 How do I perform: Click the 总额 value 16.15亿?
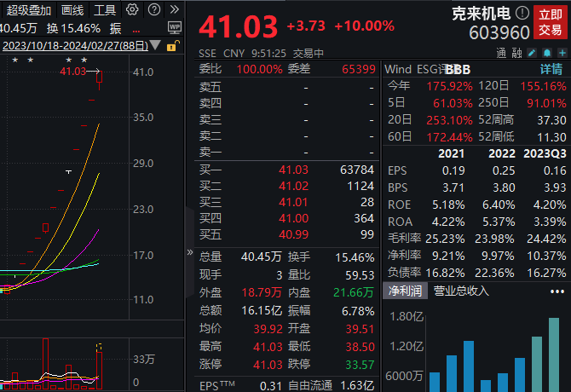point(262,311)
